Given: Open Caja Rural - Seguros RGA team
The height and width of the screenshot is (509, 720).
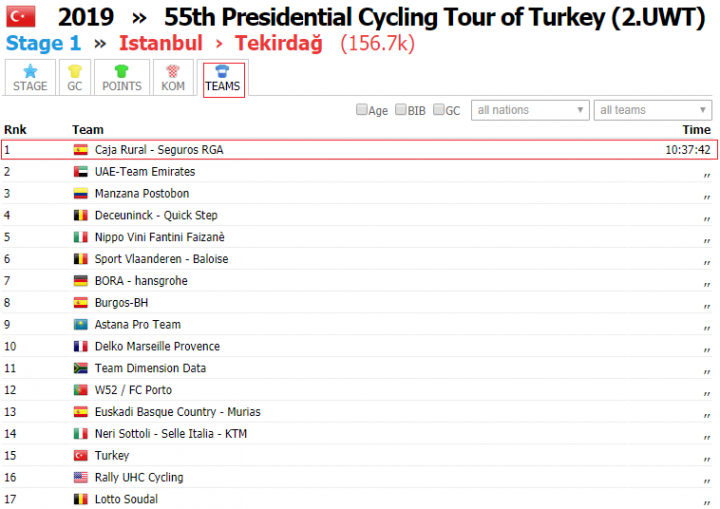Looking at the screenshot, I should (159, 150).
